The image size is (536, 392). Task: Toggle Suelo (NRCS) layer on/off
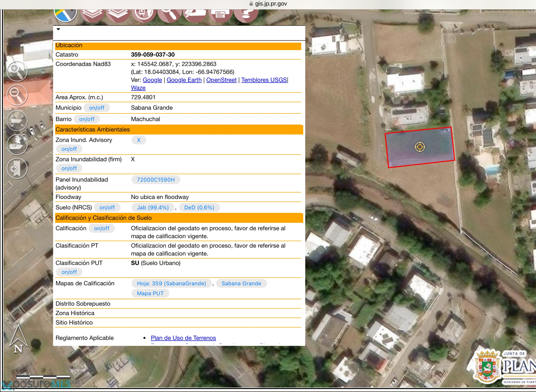(107, 208)
